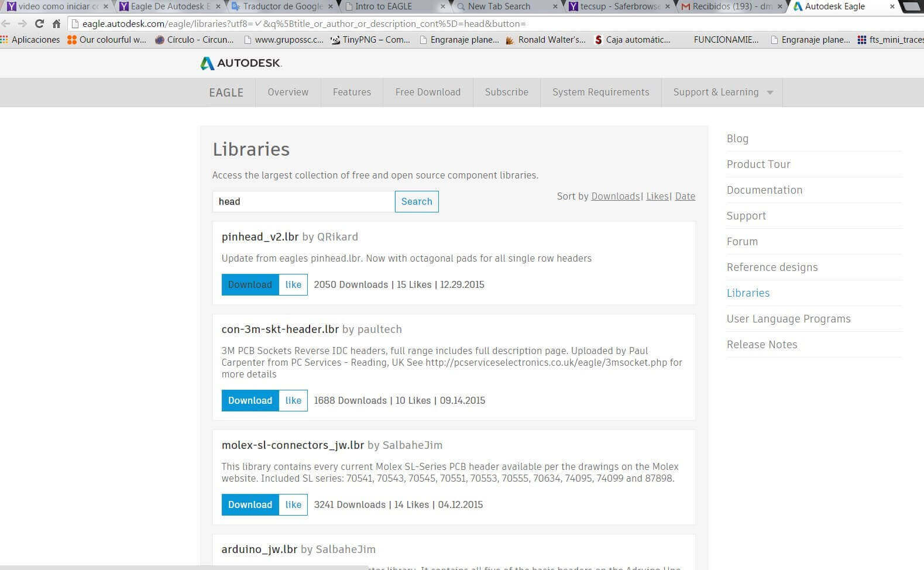The height and width of the screenshot is (570, 924).
Task: Download molex-sl-connectors_jw.lbr library
Action: (250, 505)
